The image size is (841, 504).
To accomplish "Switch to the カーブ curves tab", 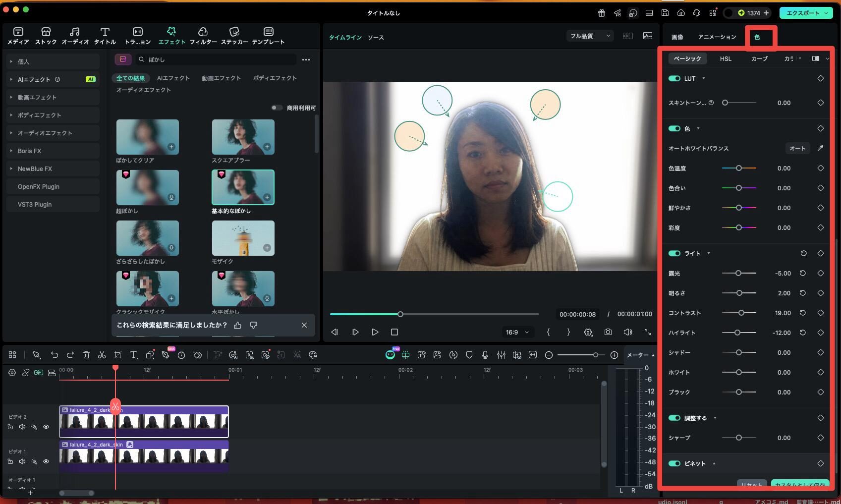I will point(759,58).
